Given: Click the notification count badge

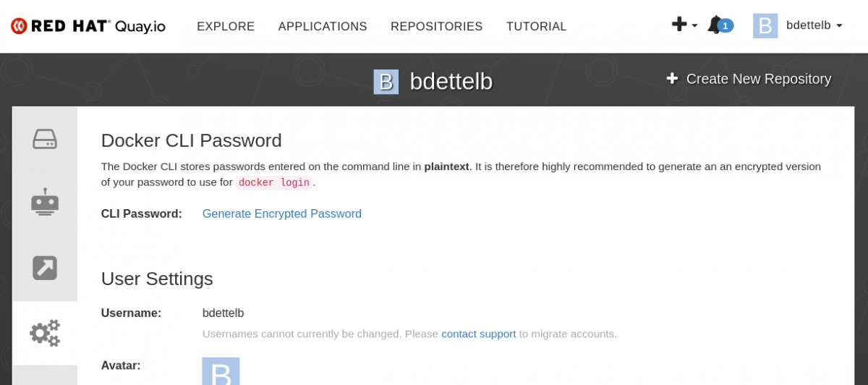Looking at the screenshot, I should click(726, 26).
